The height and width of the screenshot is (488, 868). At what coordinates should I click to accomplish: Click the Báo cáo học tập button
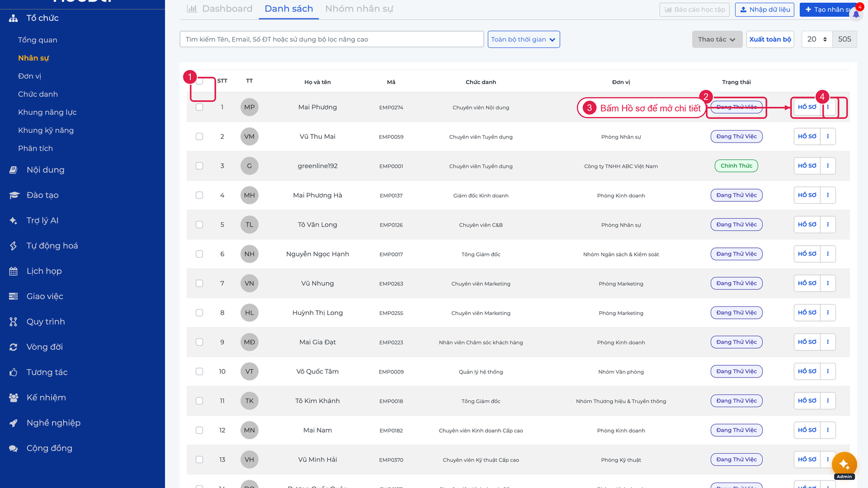(x=695, y=10)
